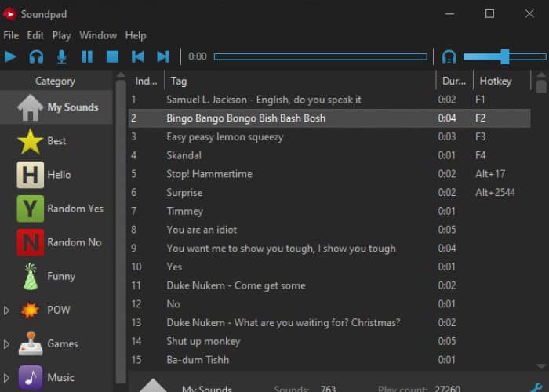Select the Random Yes Y icon
Image resolution: width=549 pixels, height=392 pixels.
30,209
